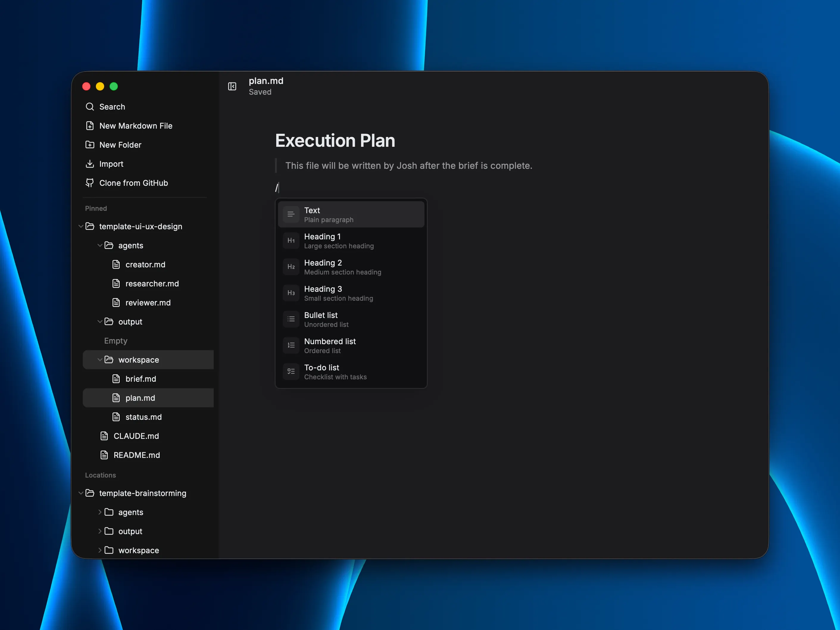This screenshot has width=840, height=630.
Task: Expand the brainstorming agents folder chevron
Action: coord(99,512)
